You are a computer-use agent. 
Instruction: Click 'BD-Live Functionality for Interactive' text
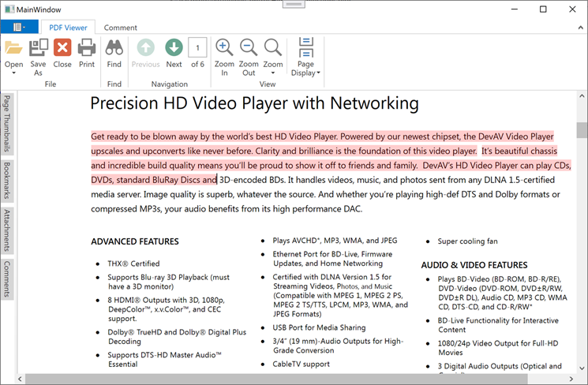498,320
